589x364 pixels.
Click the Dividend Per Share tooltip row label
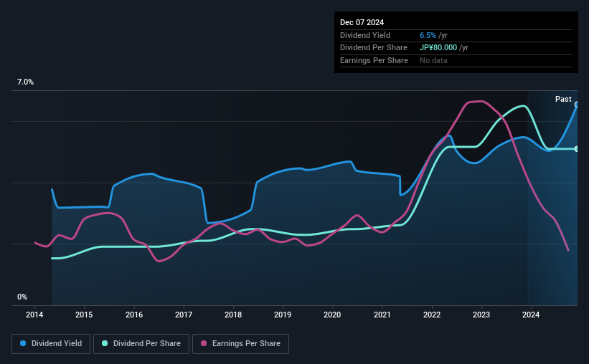point(373,48)
